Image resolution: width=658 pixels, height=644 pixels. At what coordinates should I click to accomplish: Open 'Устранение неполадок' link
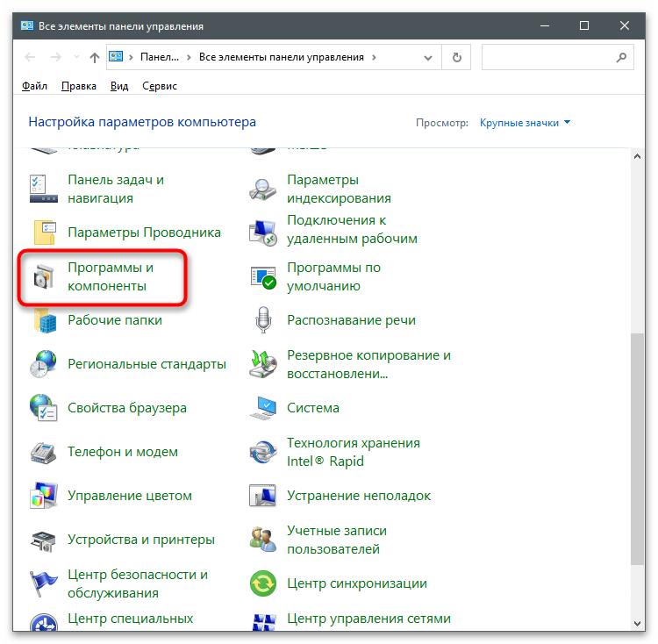coord(359,496)
